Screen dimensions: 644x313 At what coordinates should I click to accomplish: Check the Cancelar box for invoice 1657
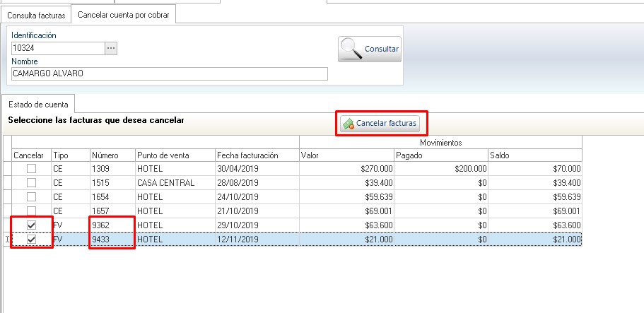tap(31, 211)
